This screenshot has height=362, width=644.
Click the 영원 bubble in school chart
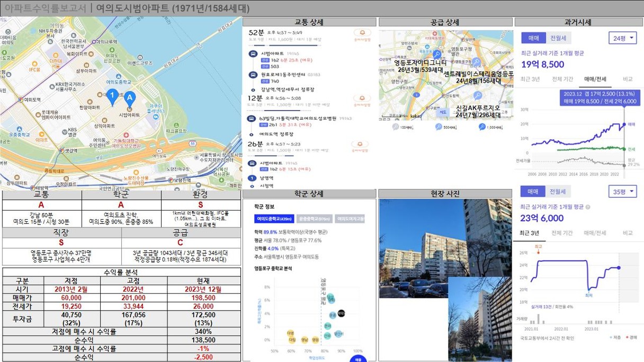tap(315, 339)
